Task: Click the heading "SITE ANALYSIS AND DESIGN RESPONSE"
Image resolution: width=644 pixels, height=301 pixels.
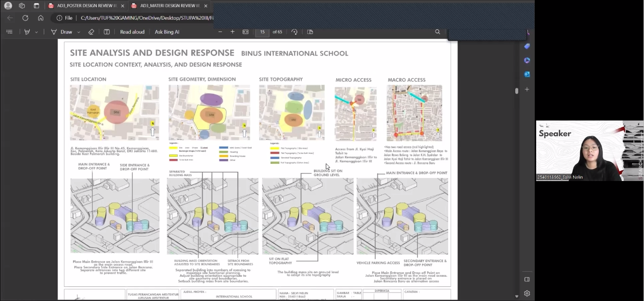Action: click(x=152, y=53)
